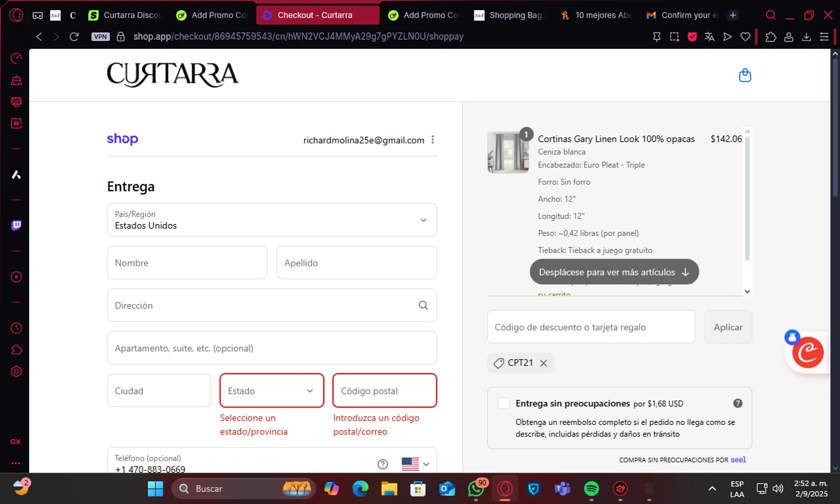Add page to bookmarks heart icon
Viewport: 840px width, 504px height.
click(x=745, y=36)
